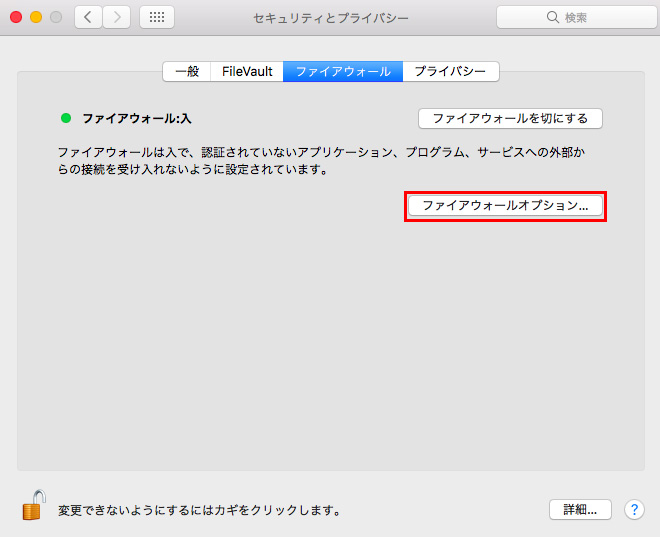The width and height of the screenshot is (660, 537).
Task: Switch to the 一般 tab
Action: click(x=187, y=72)
